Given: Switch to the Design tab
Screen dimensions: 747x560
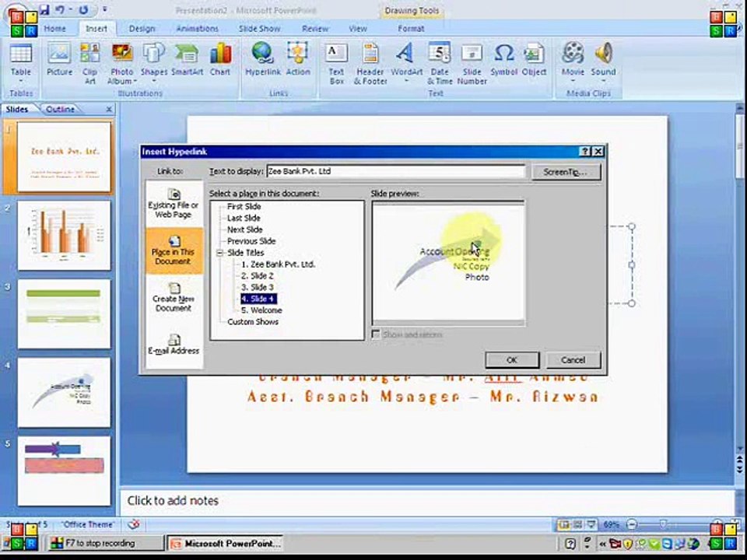Looking at the screenshot, I should coord(142,29).
